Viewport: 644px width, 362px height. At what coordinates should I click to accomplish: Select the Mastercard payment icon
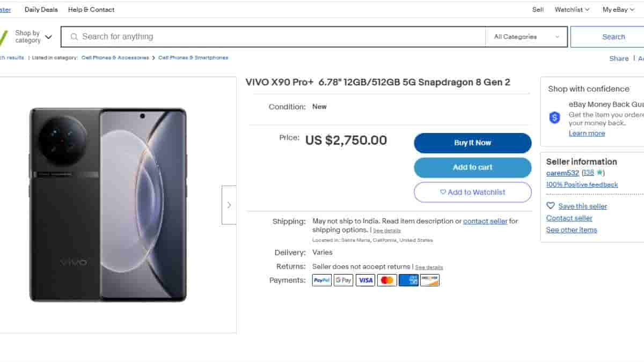point(387,280)
